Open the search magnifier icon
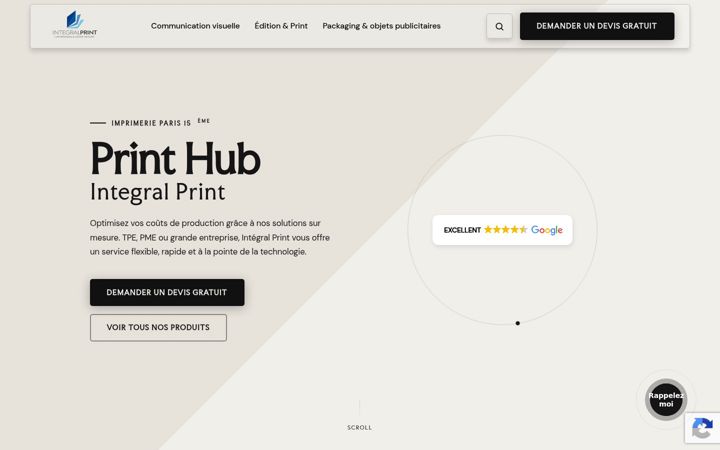Image resolution: width=720 pixels, height=450 pixels. 499,26
